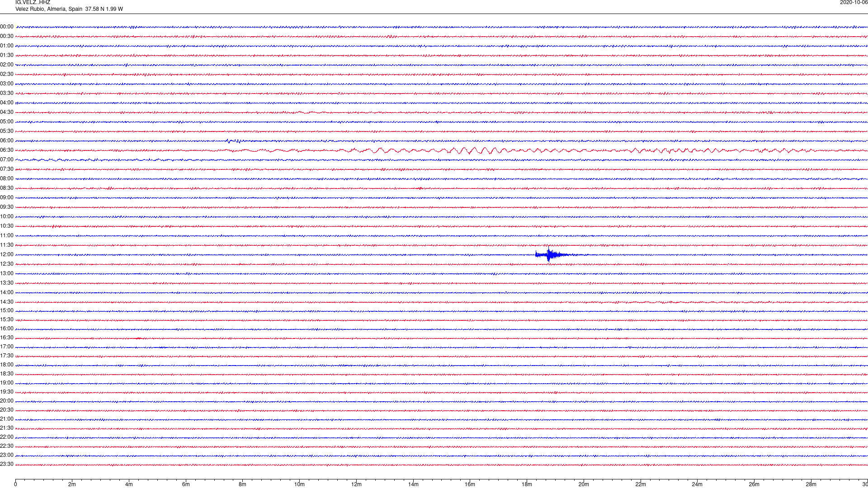Select the 03:30 trace row label

coord(7,94)
